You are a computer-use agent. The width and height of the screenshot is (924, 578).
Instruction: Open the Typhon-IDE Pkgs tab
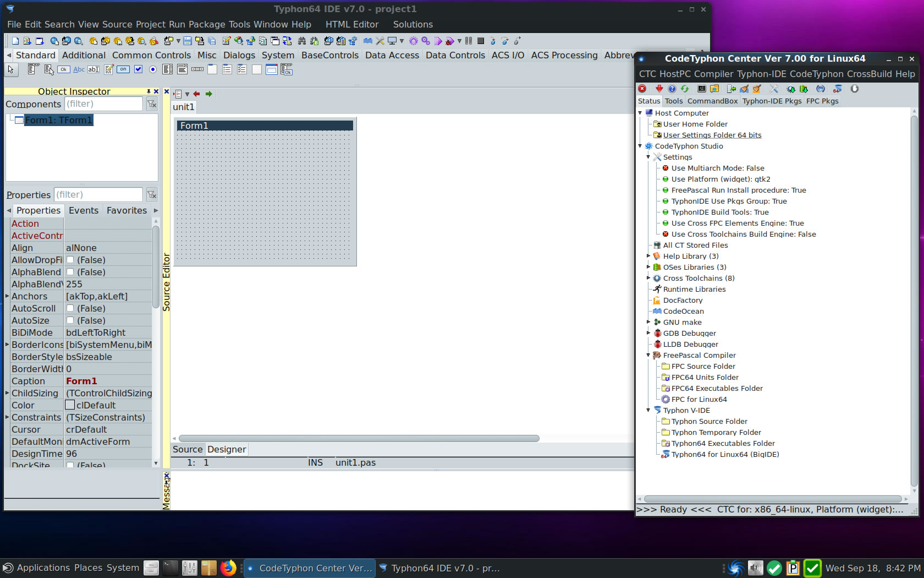(772, 101)
